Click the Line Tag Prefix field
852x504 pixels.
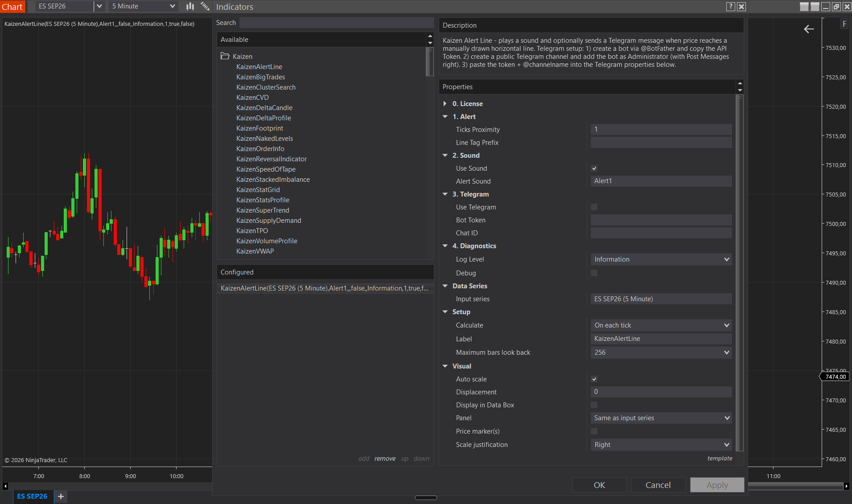(661, 143)
